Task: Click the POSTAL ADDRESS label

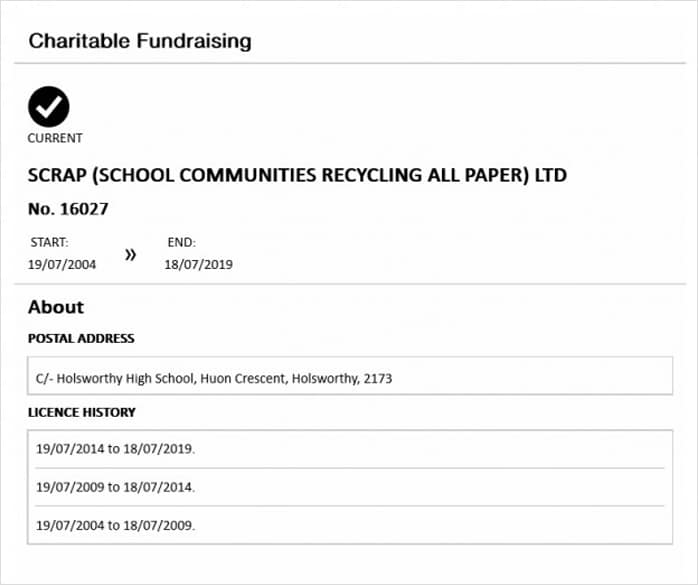Action: click(81, 338)
